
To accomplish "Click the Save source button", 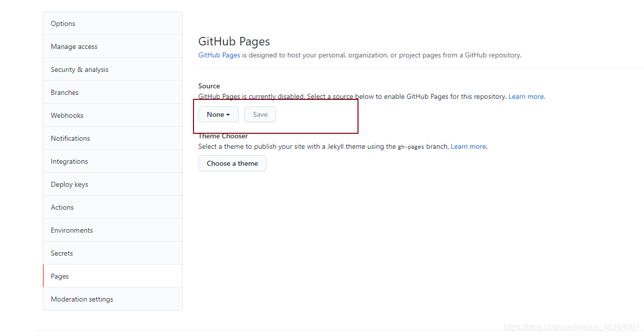I will click(260, 114).
